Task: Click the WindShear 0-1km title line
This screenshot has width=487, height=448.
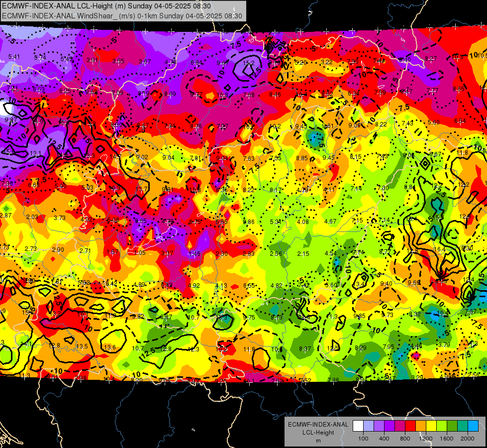Action: pyautogui.click(x=122, y=16)
